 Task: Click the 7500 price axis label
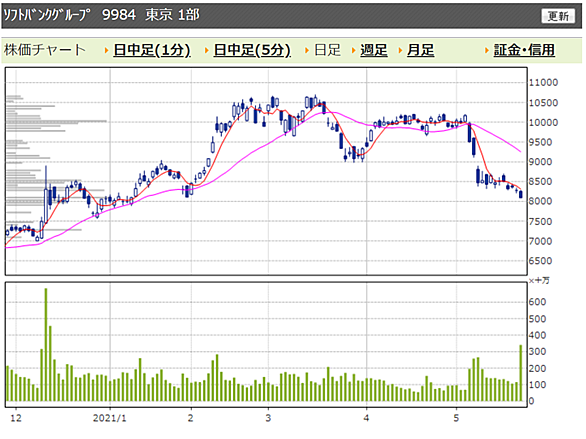540,222
